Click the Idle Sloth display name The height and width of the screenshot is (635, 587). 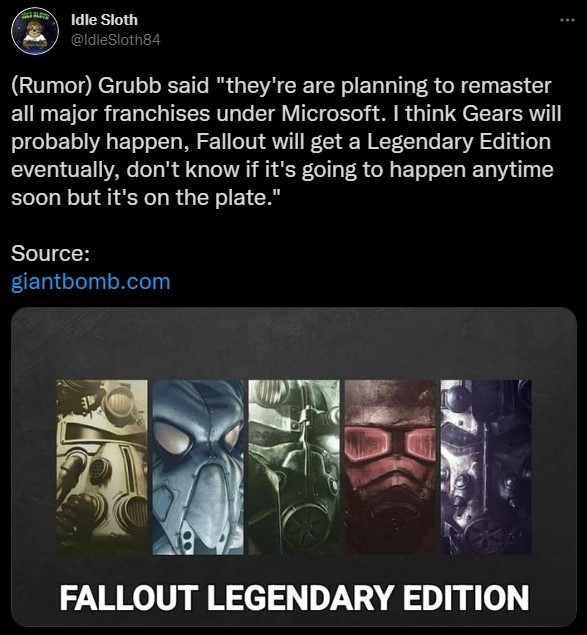[104, 20]
